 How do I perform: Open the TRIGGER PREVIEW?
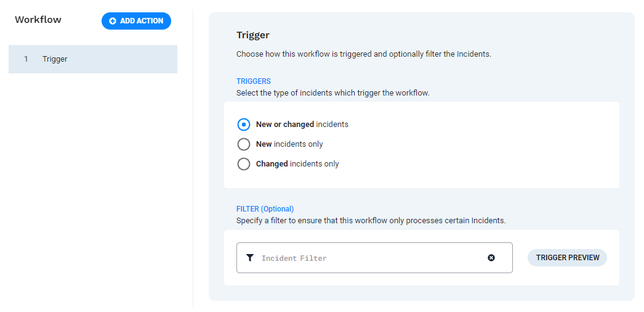tap(567, 258)
